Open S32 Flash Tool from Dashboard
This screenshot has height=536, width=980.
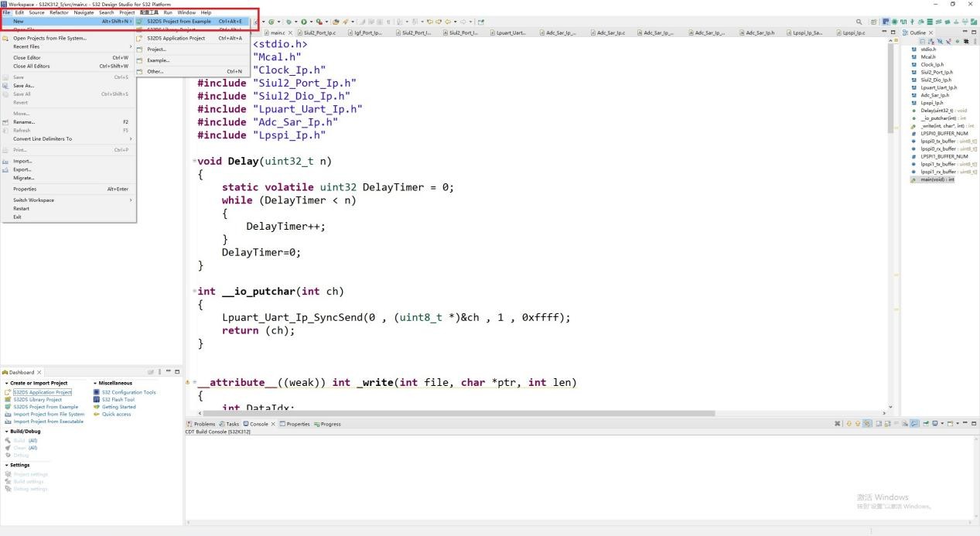[x=118, y=400]
